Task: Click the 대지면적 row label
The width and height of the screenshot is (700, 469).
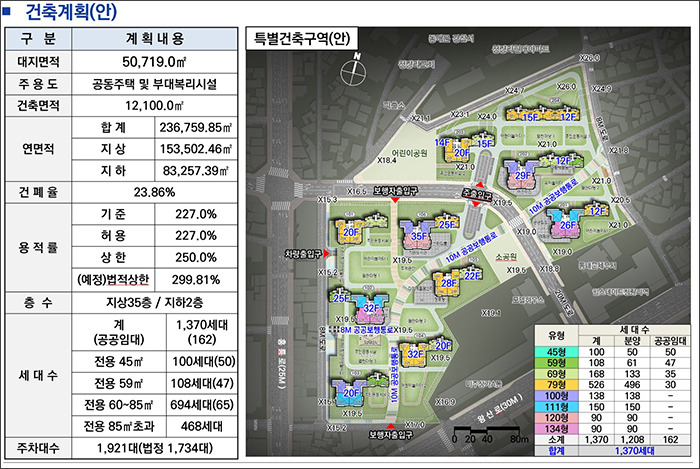Action: [38, 62]
